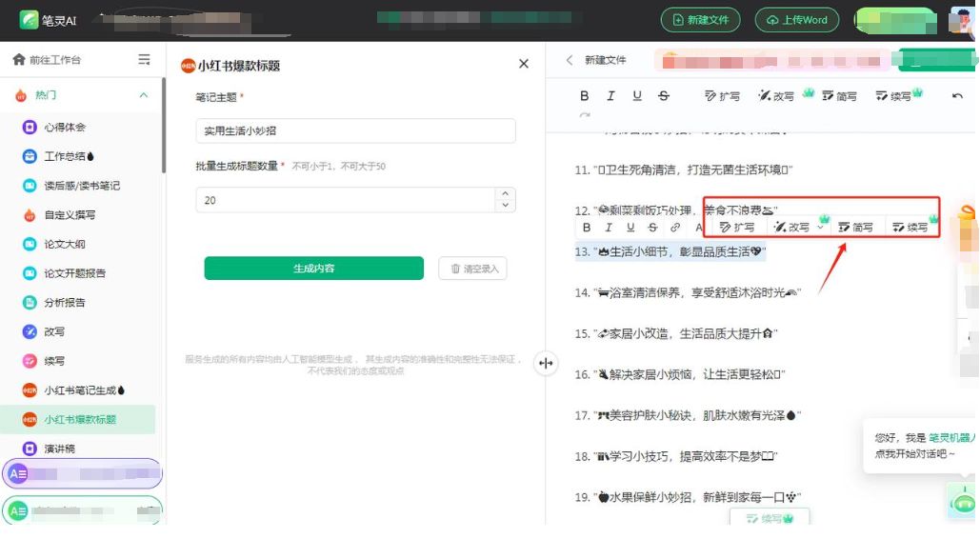Viewport: 980px width, 539px height.
Task: Click 续写 in the top editor toolbar
Action: click(893, 95)
